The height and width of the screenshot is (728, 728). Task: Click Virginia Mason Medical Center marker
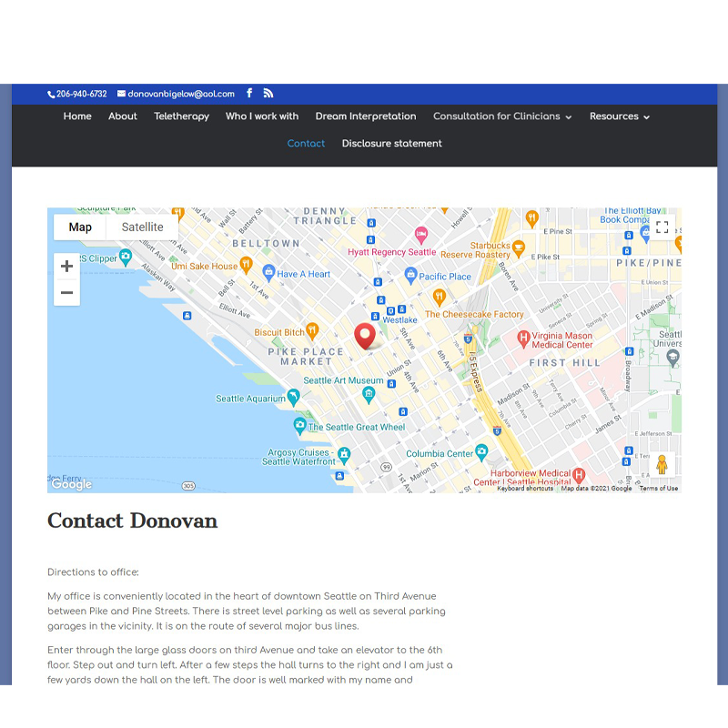(524, 339)
